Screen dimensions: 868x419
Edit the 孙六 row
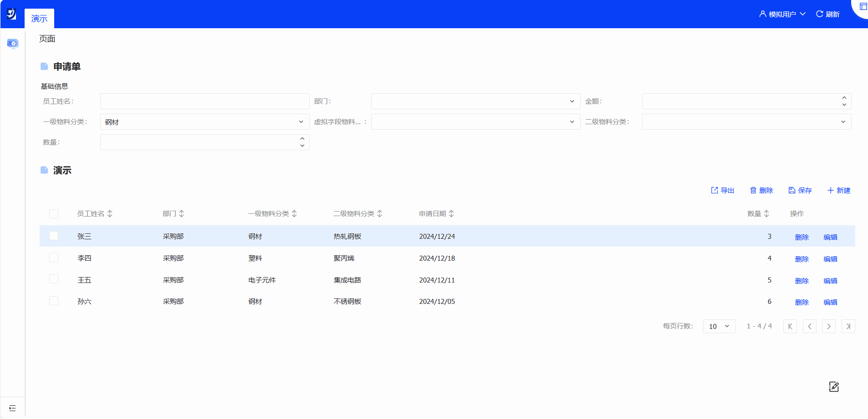[x=831, y=302]
